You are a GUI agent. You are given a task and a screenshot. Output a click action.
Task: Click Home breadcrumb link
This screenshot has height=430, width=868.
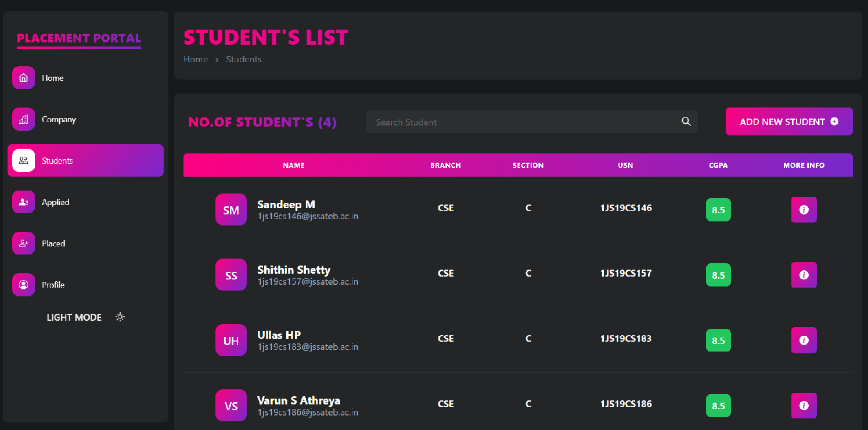[196, 59]
